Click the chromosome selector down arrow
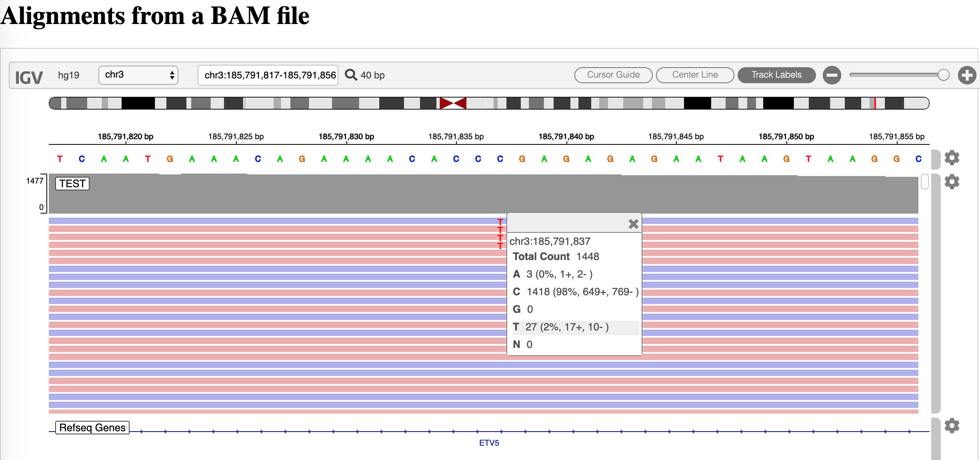Viewport: 980px width, 460px height. click(172, 78)
